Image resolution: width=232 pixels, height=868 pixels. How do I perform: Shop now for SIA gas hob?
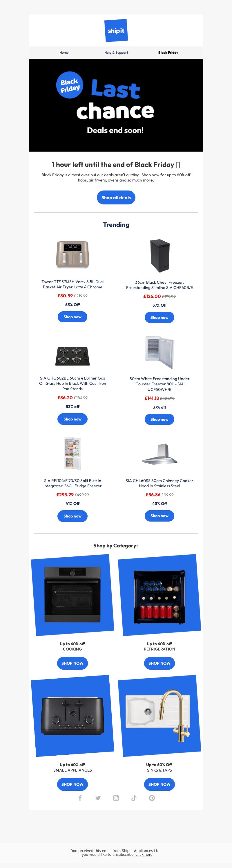72,419
